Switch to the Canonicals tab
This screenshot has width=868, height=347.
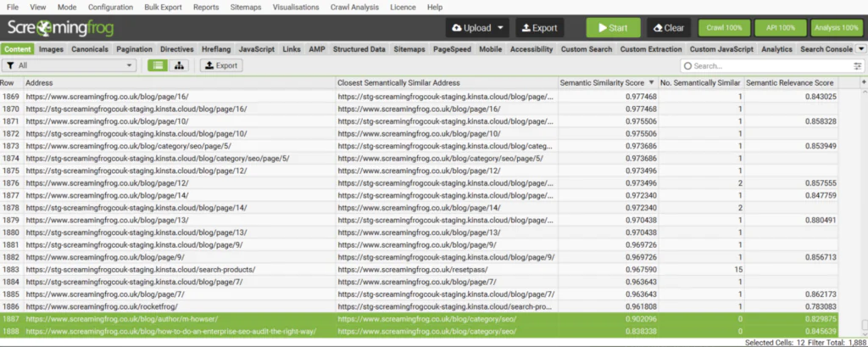tap(90, 49)
